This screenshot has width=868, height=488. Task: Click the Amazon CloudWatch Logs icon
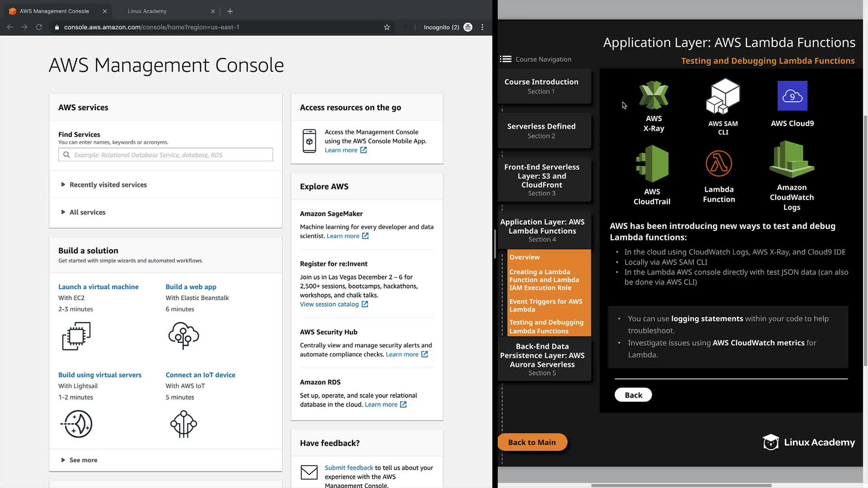tap(792, 159)
